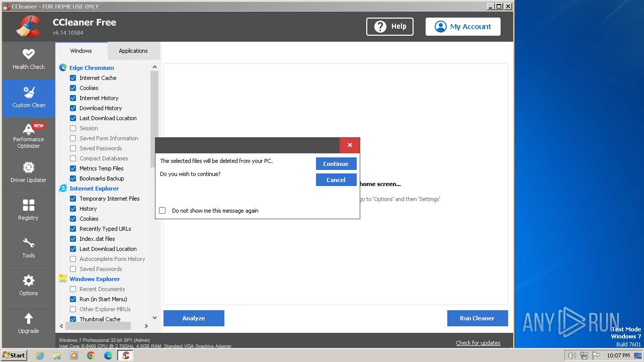The height and width of the screenshot is (362, 644).
Task: Click the Internet Explorer group icon
Action: 63,188
